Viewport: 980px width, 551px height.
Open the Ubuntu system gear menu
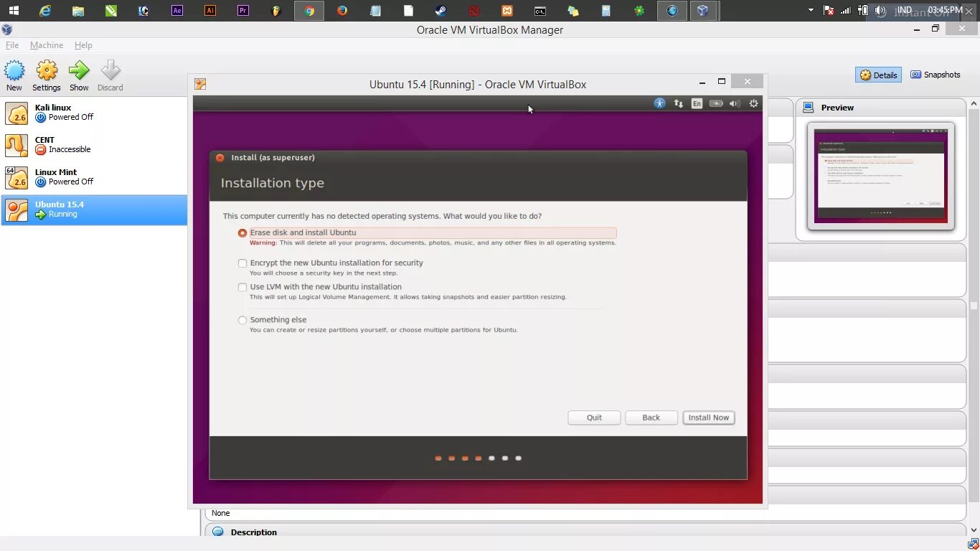tap(753, 103)
